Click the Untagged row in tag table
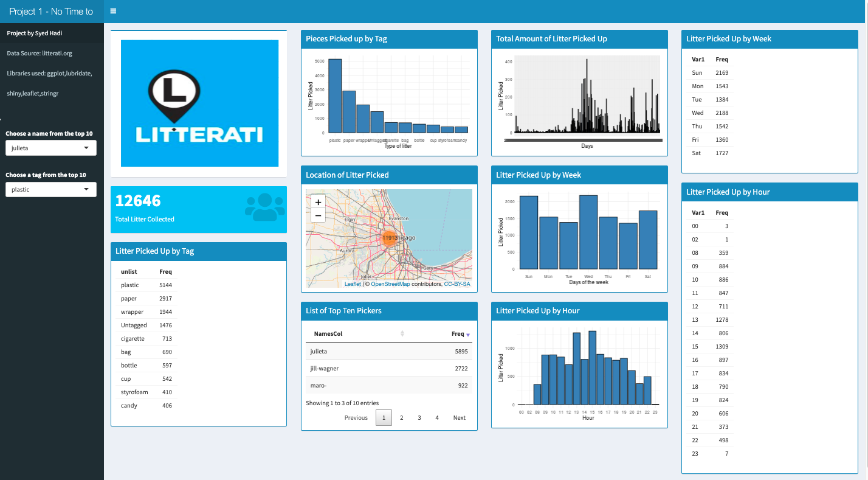This screenshot has width=868, height=480. pyautogui.click(x=146, y=325)
